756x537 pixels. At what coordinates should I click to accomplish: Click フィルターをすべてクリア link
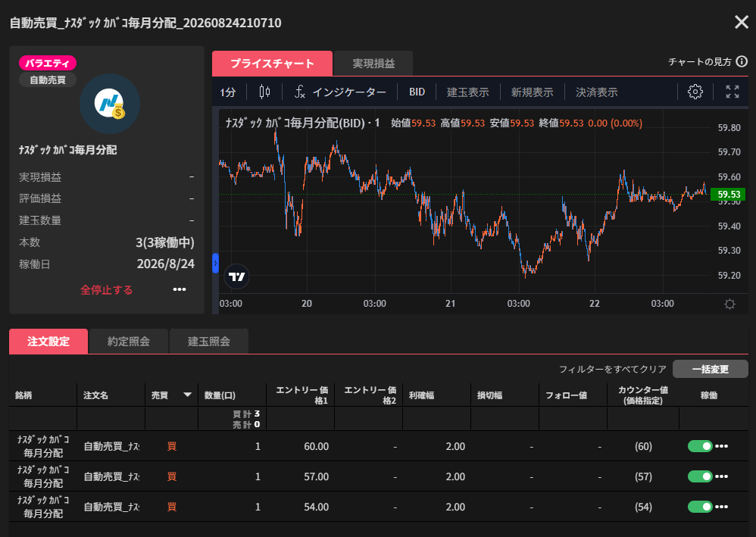tap(612, 370)
